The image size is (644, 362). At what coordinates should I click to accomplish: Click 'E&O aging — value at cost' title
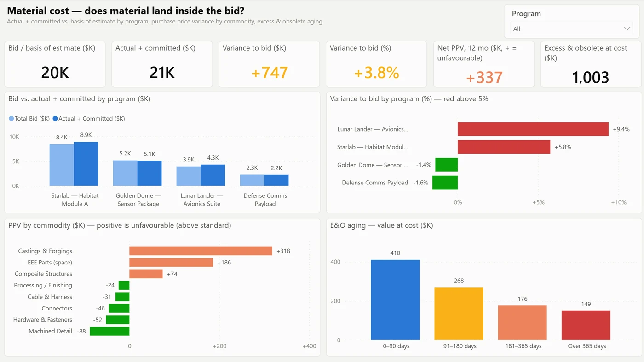(x=382, y=225)
